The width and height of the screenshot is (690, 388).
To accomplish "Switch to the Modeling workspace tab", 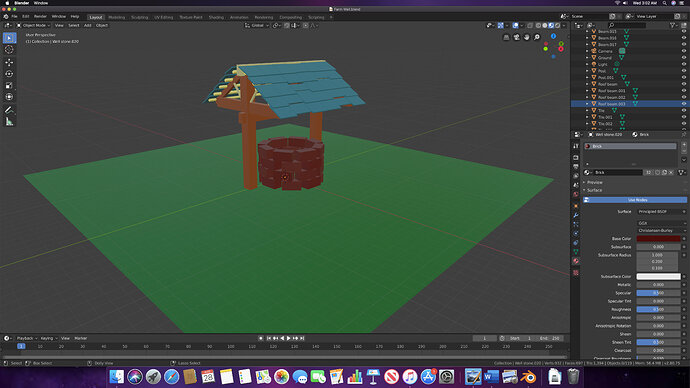I will click(117, 17).
